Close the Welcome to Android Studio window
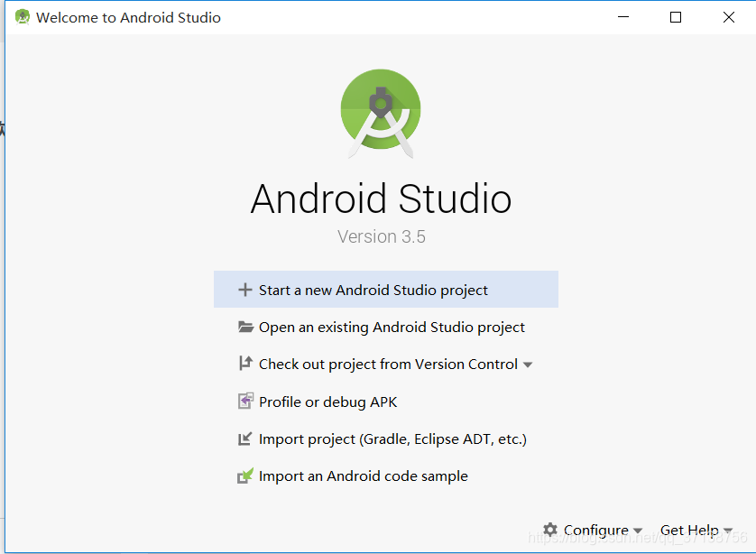This screenshot has width=756, height=554. [x=729, y=17]
